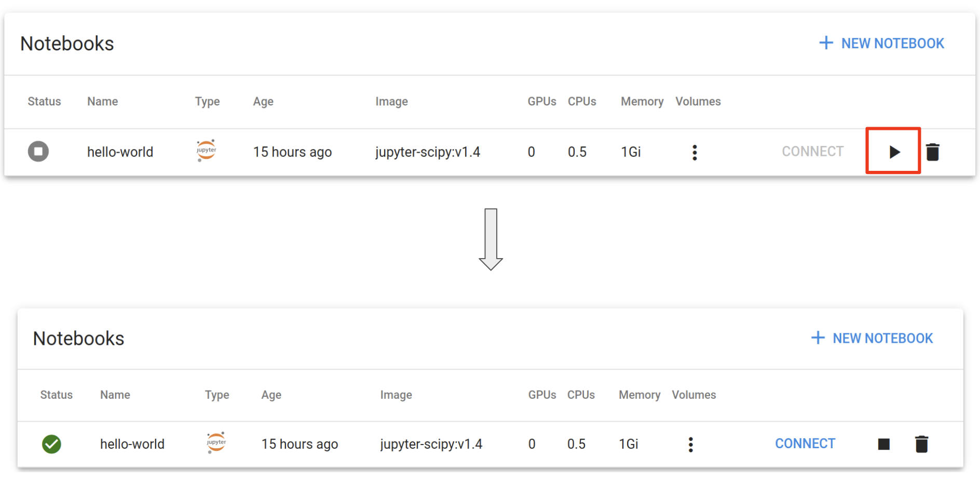This screenshot has height=484, width=980.
Task: Click 0.5 CPU value in top row
Action: click(x=577, y=152)
